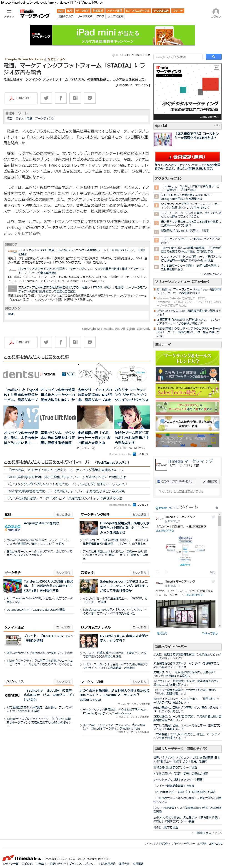This screenshot has width=225, height=868.
Task: Open the EC/オムニチャネル navigation tab
Action: [x=137, y=11]
